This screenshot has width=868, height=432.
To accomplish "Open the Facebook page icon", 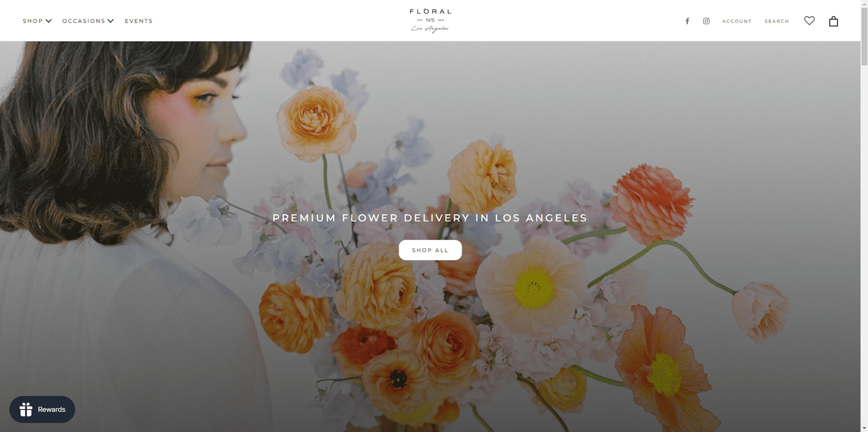I will tap(687, 21).
